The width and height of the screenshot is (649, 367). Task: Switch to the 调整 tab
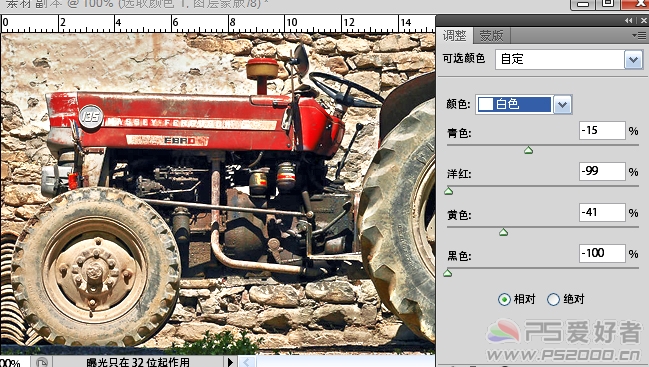pyautogui.click(x=454, y=36)
